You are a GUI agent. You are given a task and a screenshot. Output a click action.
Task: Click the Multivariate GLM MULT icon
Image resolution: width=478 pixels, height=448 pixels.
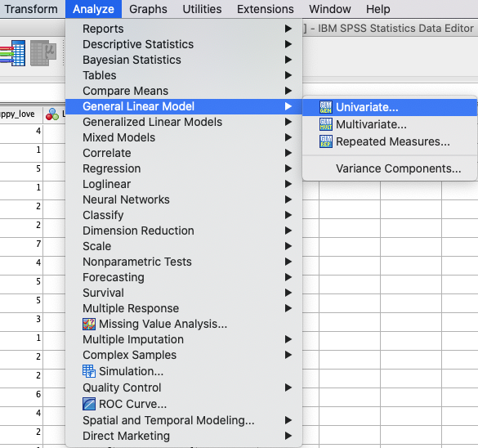[x=326, y=124]
